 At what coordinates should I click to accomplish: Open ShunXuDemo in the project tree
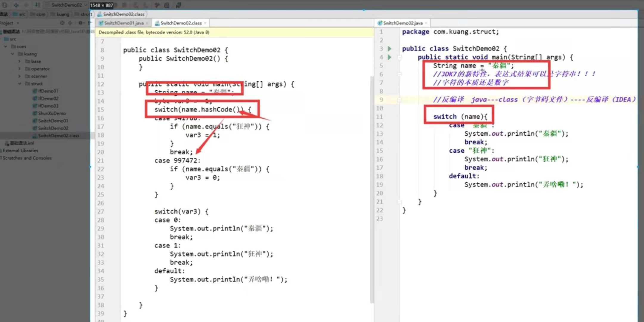pos(52,113)
